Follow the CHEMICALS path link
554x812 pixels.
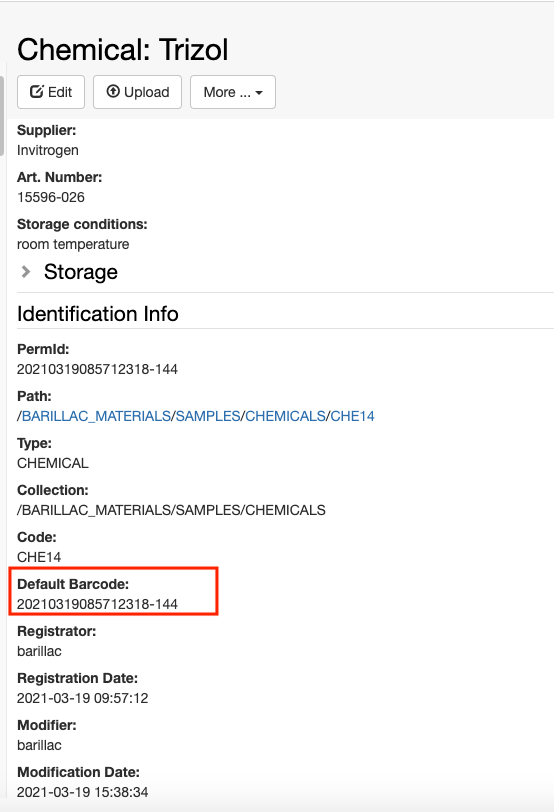click(285, 416)
